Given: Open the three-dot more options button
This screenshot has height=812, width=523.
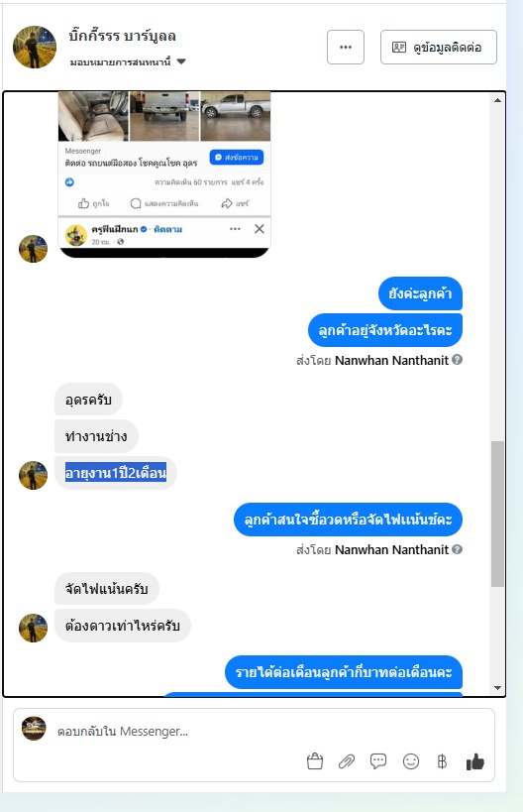Looking at the screenshot, I should 346,48.
